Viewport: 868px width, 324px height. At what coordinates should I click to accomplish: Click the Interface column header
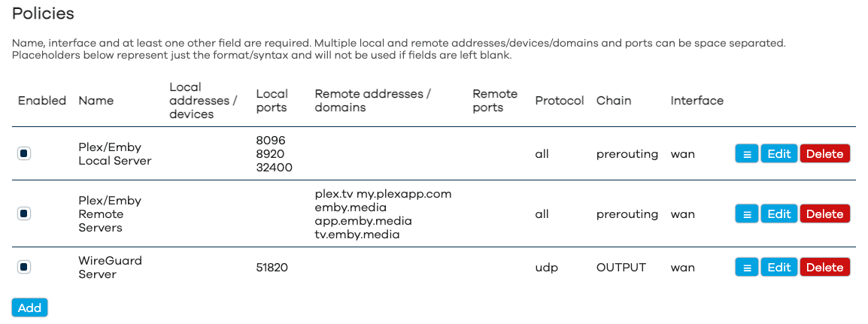tap(697, 101)
